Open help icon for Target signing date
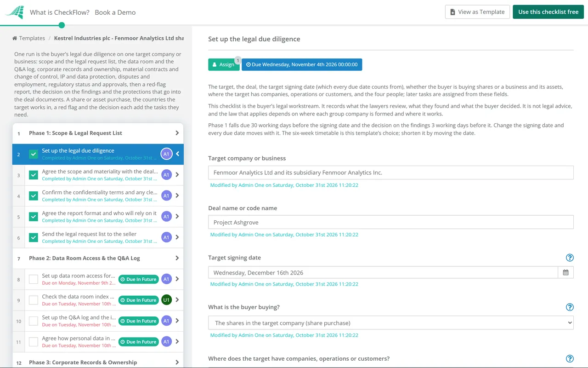This screenshot has height=368, width=588. click(570, 258)
